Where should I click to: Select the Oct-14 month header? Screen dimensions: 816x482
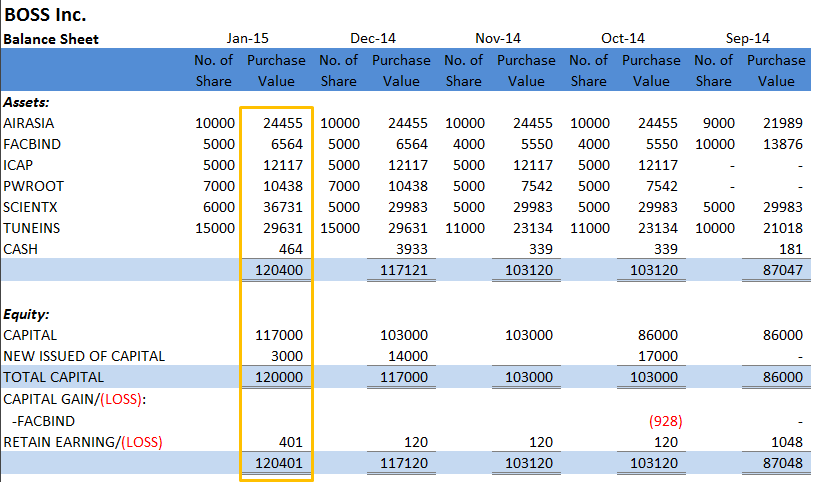coord(622,39)
